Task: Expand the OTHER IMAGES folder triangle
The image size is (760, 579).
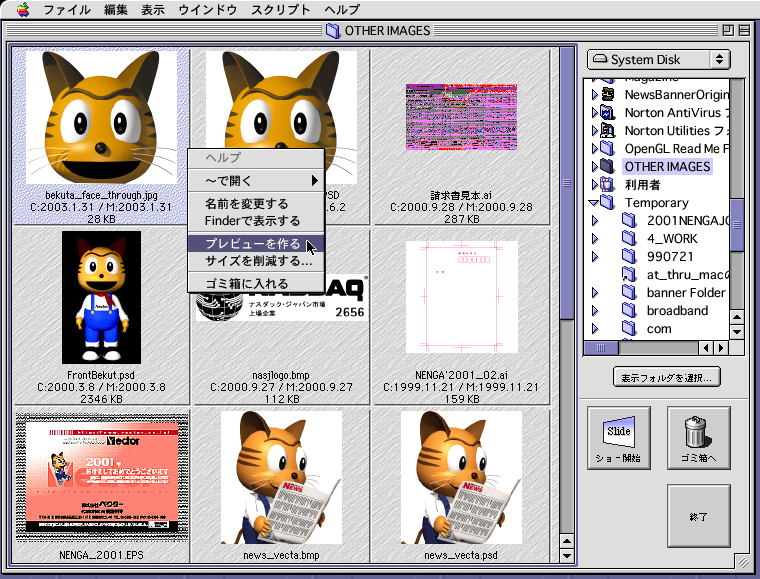Action: 595,166
